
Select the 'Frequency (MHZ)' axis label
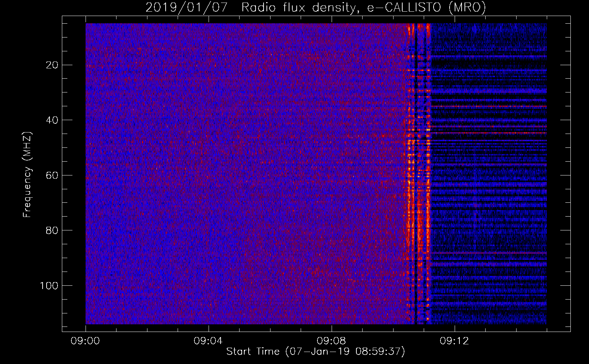pos(27,174)
